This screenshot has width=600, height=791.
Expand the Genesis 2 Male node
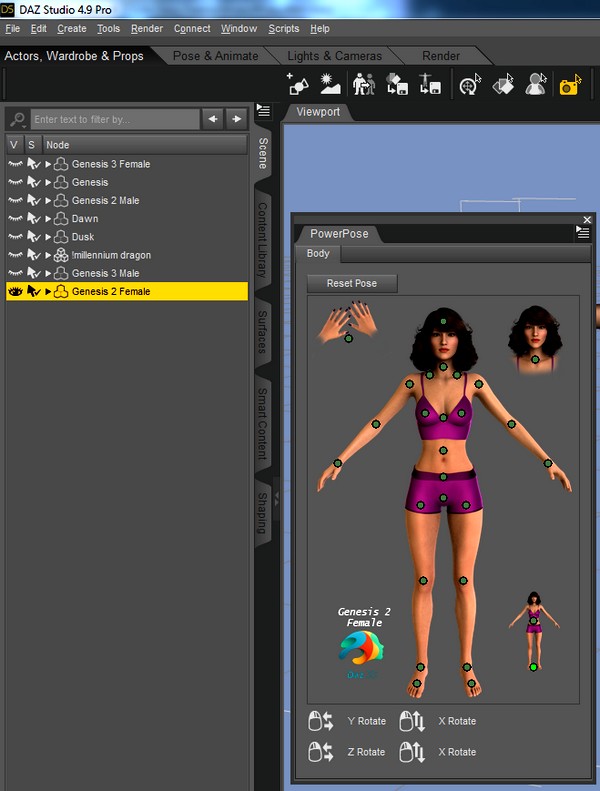[48, 200]
